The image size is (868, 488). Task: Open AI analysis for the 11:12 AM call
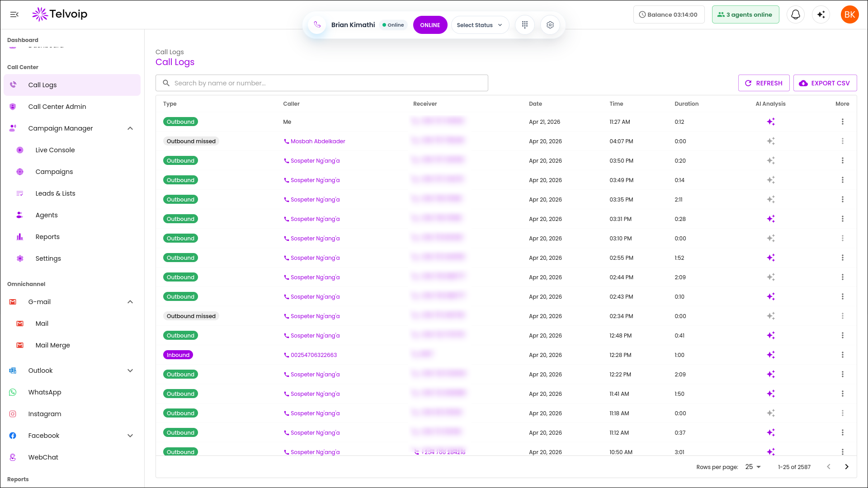click(770, 432)
